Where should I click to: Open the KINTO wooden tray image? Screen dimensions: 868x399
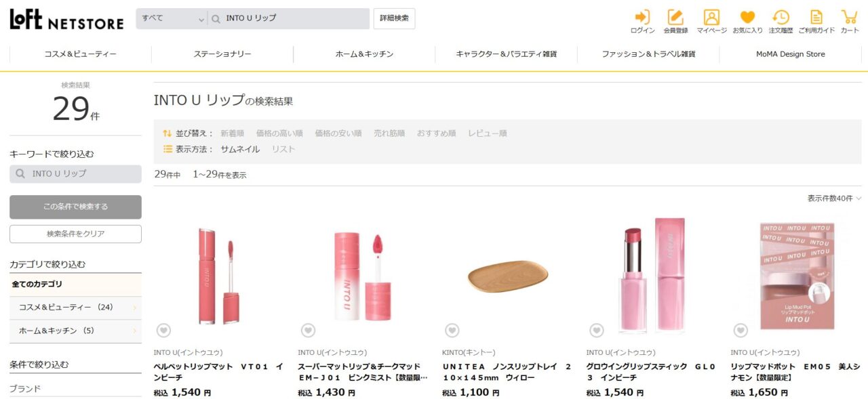507,275
